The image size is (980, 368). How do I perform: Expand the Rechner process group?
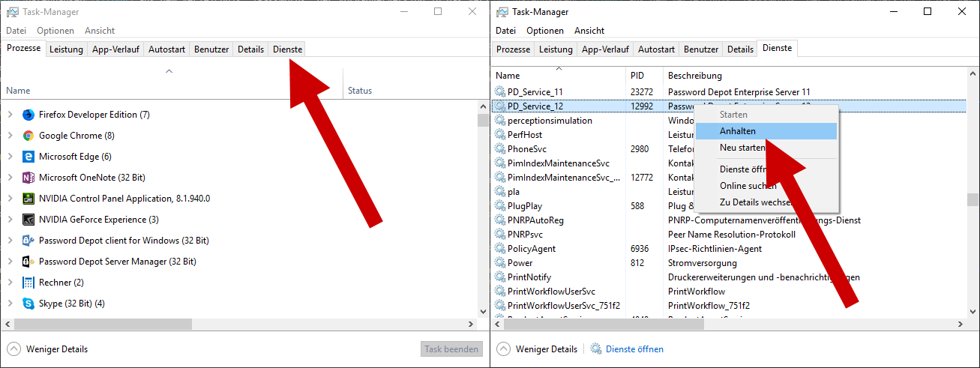pos(10,283)
